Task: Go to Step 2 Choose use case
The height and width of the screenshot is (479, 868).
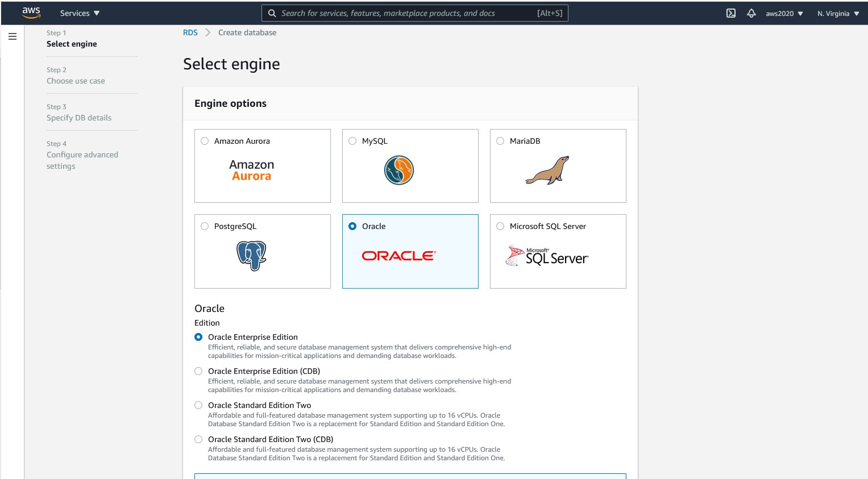Action: point(76,81)
